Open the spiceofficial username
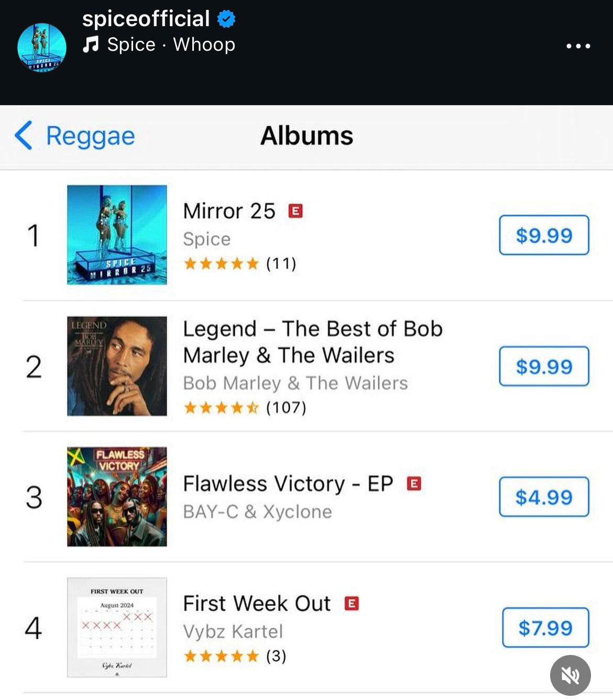Image resolution: width=613 pixels, height=700 pixels. [146, 19]
